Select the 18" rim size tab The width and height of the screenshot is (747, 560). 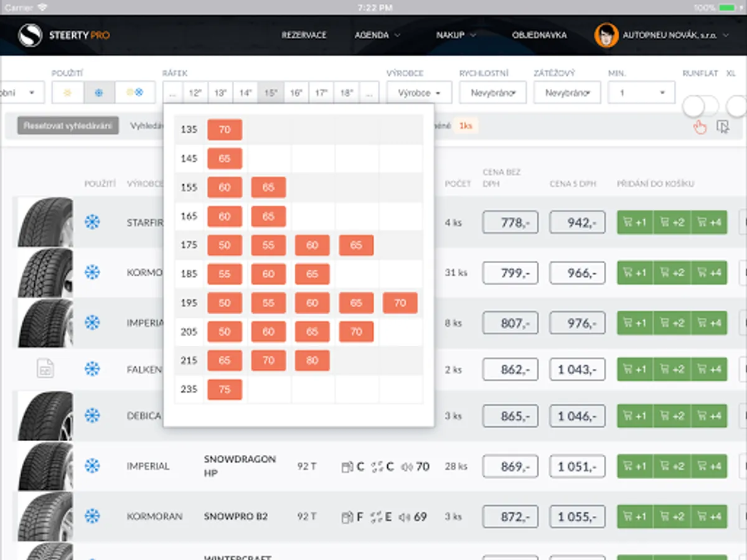pyautogui.click(x=347, y=93)
